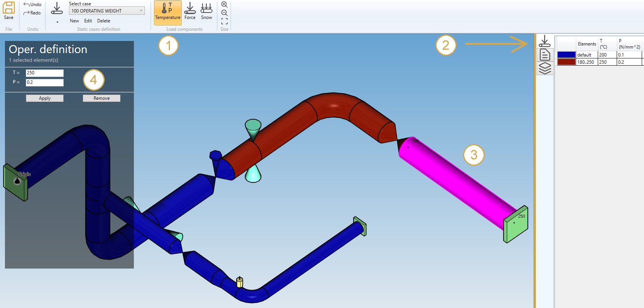644x308 pixels.
Task: Redo the last undone action
Action: point(32,13)
